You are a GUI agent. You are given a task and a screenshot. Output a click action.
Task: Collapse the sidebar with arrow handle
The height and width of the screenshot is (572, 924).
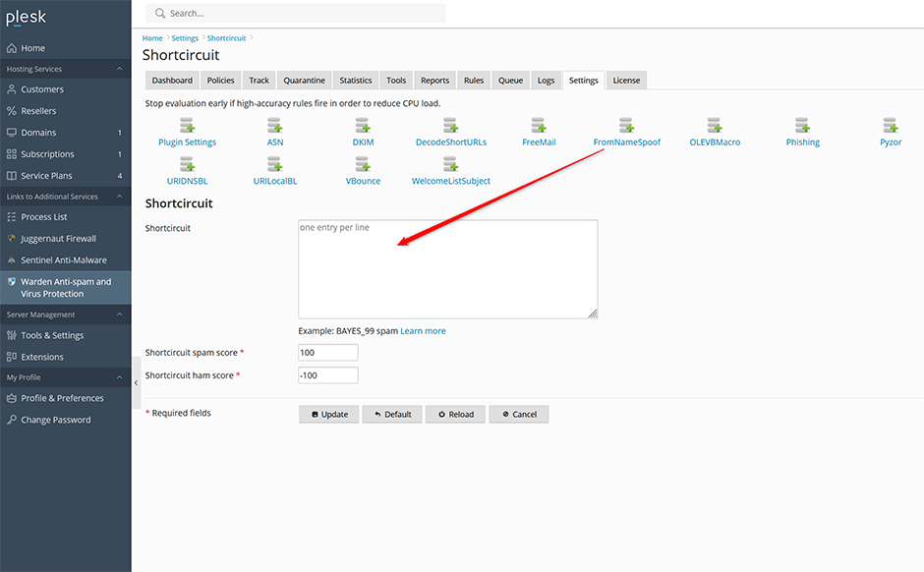[x=136, y=383]
